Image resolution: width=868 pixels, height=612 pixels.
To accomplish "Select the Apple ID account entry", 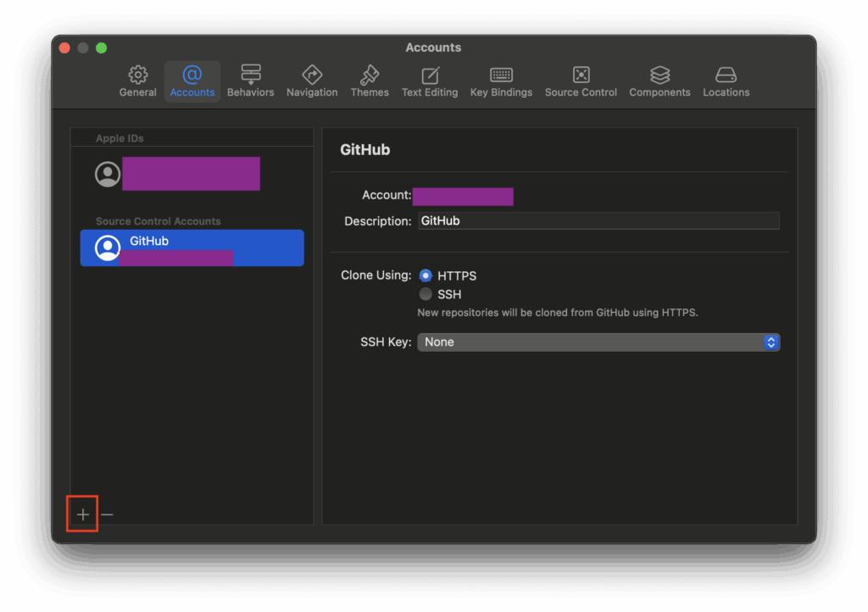I will [x=192, y=174].
